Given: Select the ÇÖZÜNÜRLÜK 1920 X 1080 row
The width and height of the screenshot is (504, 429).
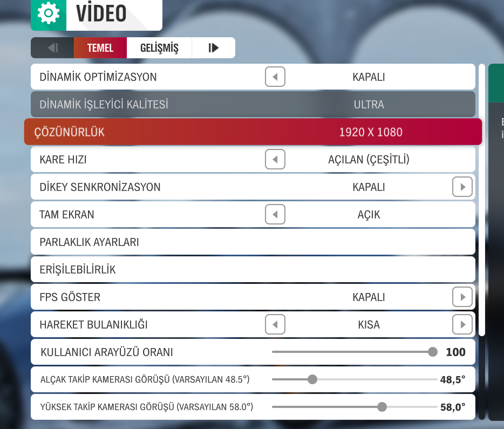Looking at the screenshot, I should (x=253, y=132).
